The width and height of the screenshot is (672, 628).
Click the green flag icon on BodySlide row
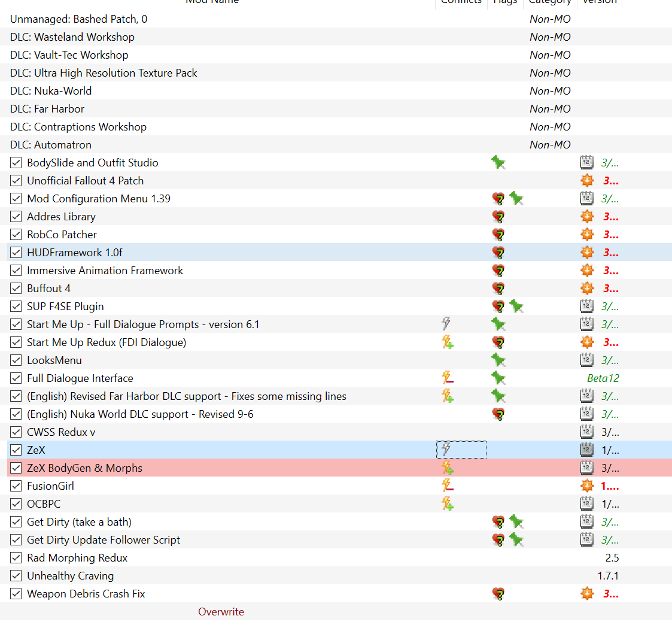(498, 163)
